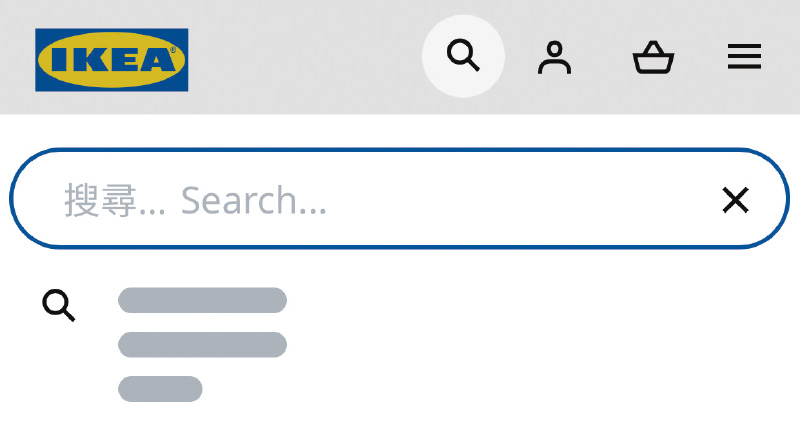This screenshot has width=800, height=427.
Task: Expand the navigation menu with three lines
Action: click(744, 57)
